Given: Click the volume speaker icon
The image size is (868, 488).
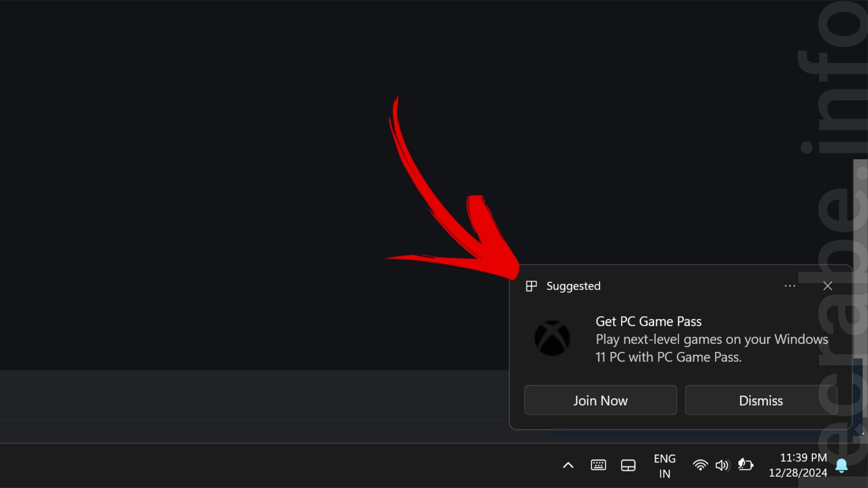Looking at the screenshot, I should point(722,465).
